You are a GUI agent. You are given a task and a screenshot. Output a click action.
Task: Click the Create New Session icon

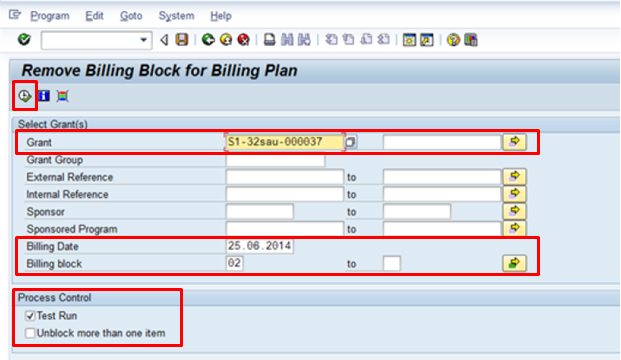[x=409, y=40]
